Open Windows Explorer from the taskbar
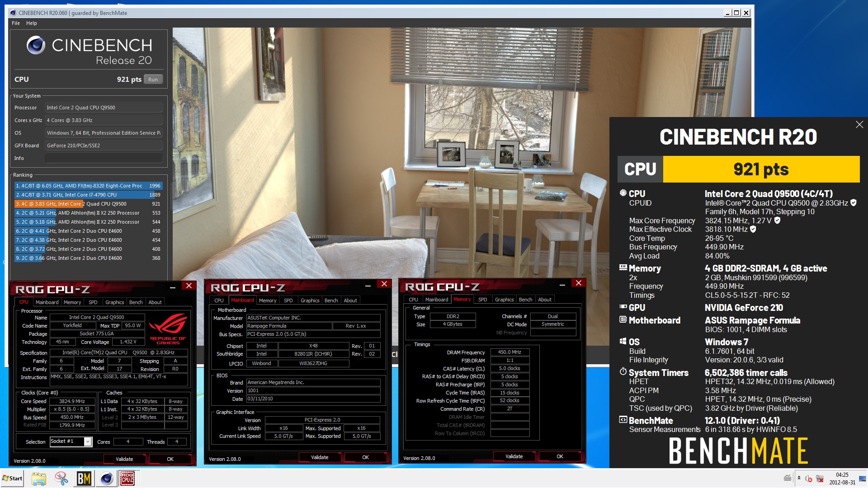This screenshot has height=488, width=868. tap(38, 478)
